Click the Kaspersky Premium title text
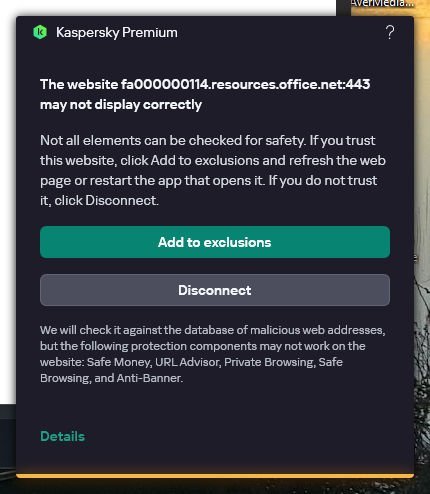The image size is (430, 494). pyautogui.click(x=117, y=33)
